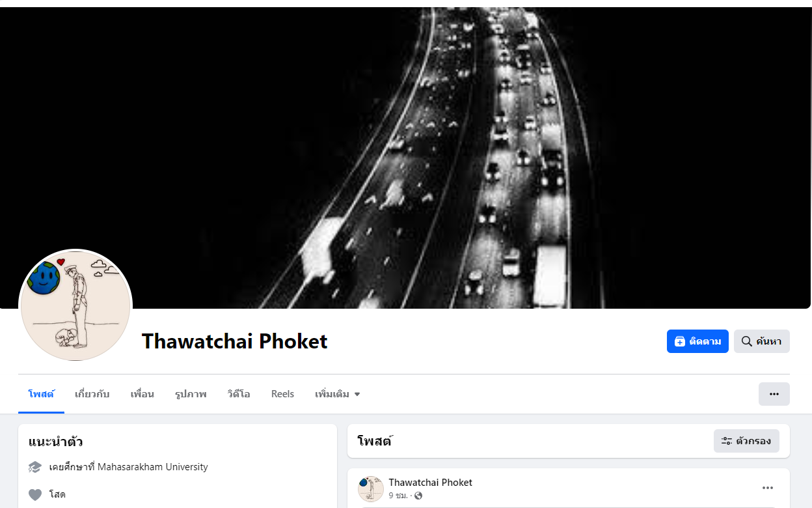The height and width of the screenshot is (508, 812).
Task: Click the dropdown arrow beside เพิ่มเติม
Action: coord(357,394)
